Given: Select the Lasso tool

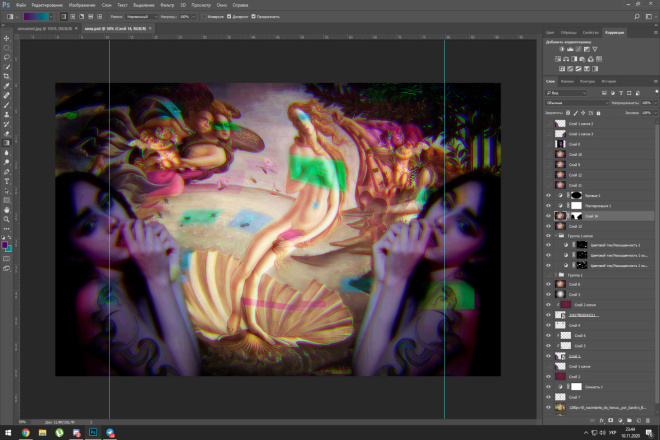Looking at the screenshot, I should coord(6,57).
